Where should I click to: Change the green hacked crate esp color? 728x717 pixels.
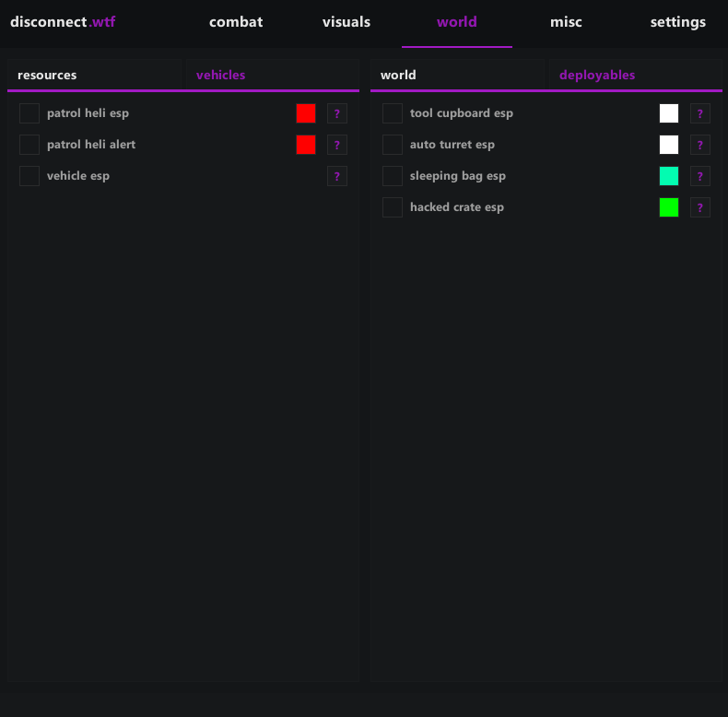click(x=669, y=207)
